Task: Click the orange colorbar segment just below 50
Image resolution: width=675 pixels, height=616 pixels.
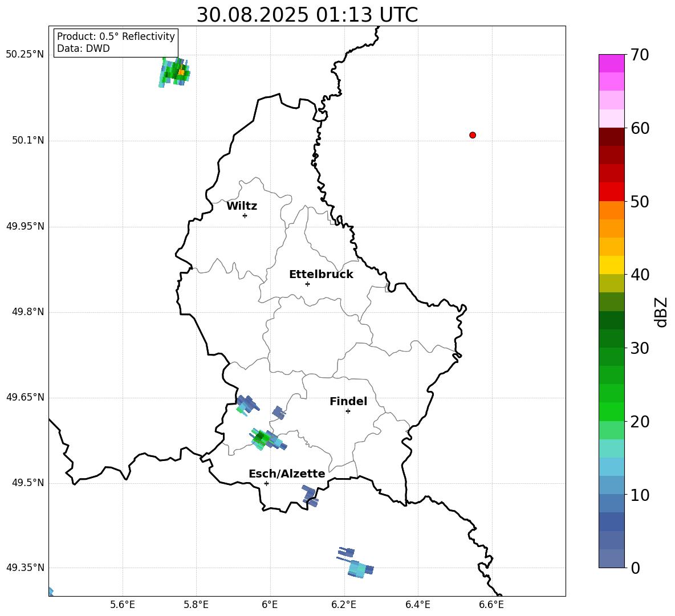Action: [x=611, y=210]
